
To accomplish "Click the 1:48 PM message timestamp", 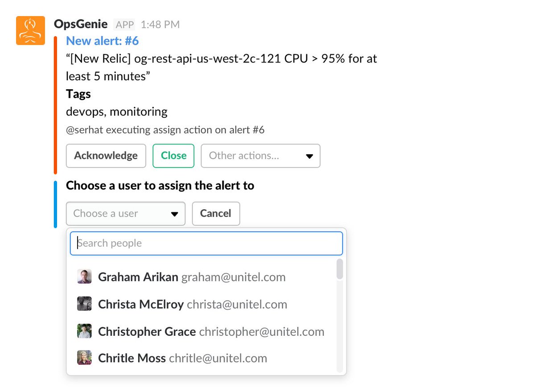I will [x=160, y=25].
